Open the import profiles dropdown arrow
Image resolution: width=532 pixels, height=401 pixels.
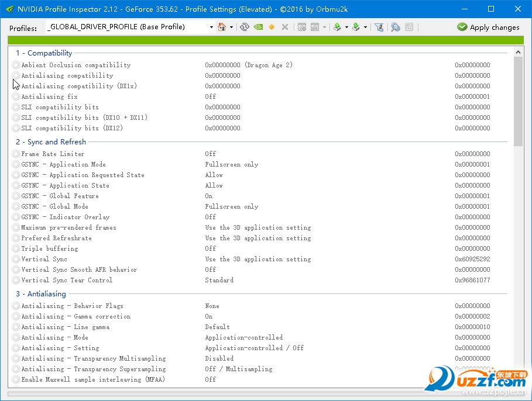[x=365, y=27]
